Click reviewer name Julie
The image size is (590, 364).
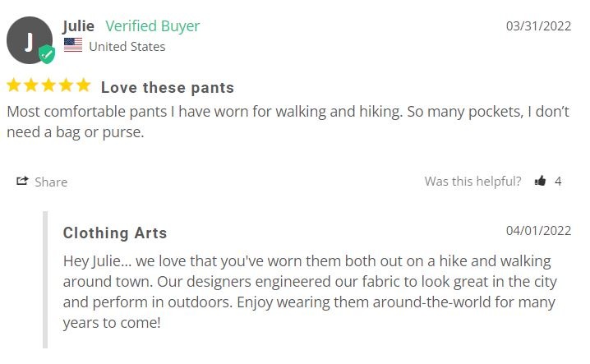pos(78,26)
